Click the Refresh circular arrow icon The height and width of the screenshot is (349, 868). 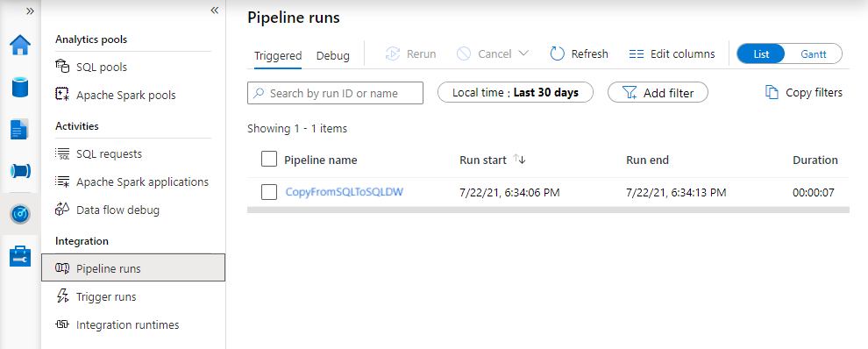(557, 53)
